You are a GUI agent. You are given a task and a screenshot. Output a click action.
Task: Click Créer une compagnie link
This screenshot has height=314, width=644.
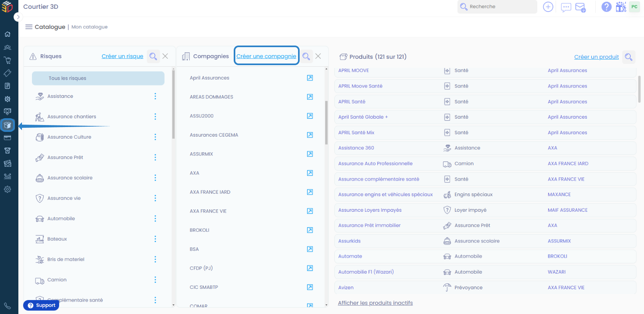point(266,56)
